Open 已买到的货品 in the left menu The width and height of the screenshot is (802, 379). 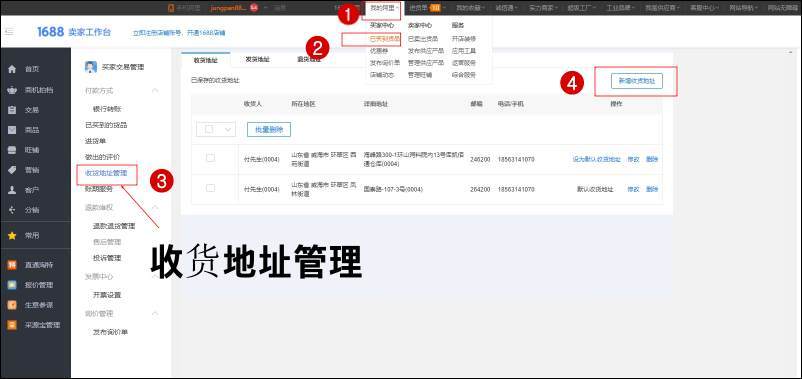pos(106,125)
